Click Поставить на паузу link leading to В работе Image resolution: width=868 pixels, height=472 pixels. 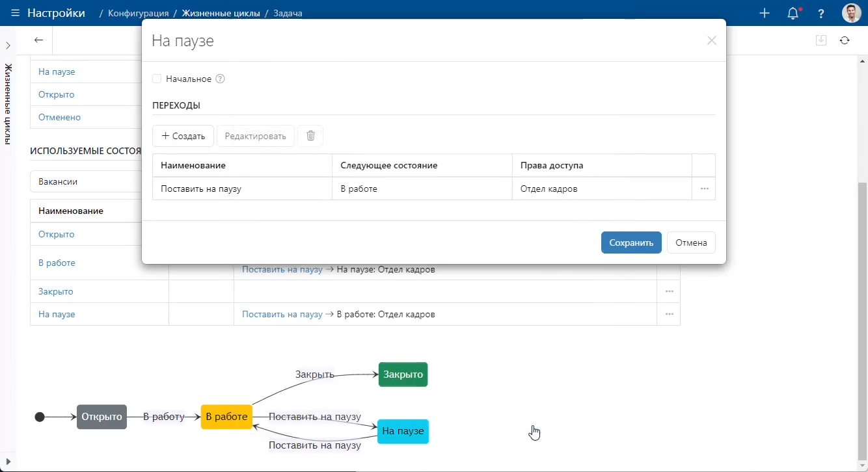pyautogui.click(x=282, y=314)
